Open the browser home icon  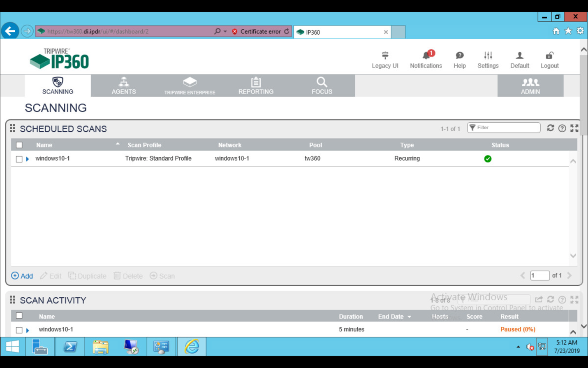point(556,31)
